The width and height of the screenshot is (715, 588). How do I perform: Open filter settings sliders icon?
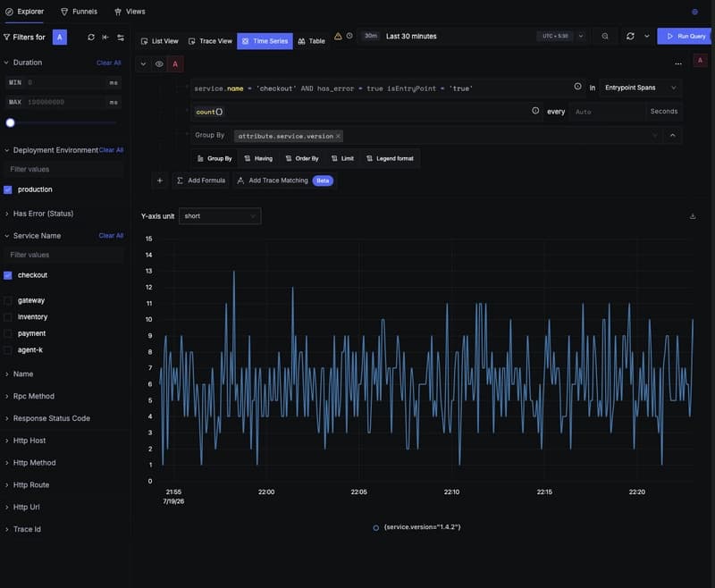point(121,38)
